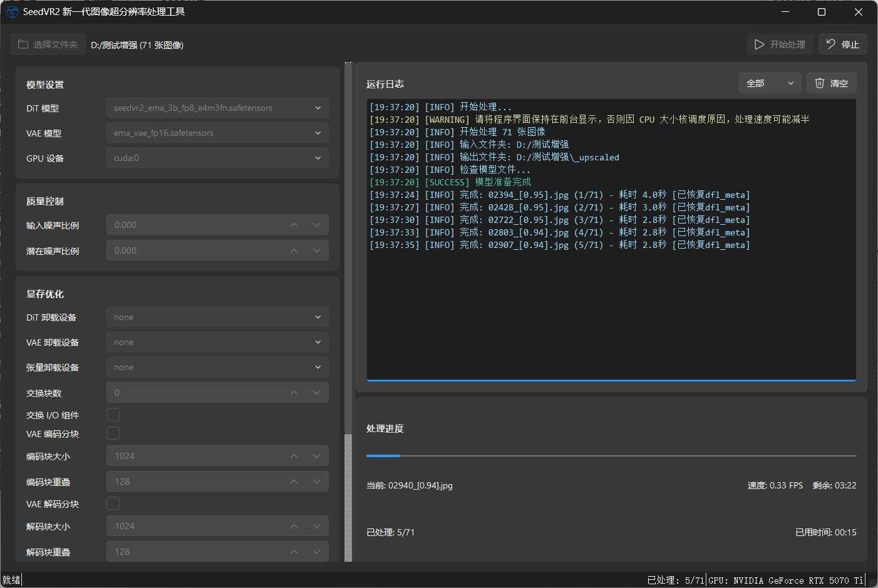The image size is (878, 588).
Task: Open the DiT 模型 dropdown
Action: click(217, 108)
